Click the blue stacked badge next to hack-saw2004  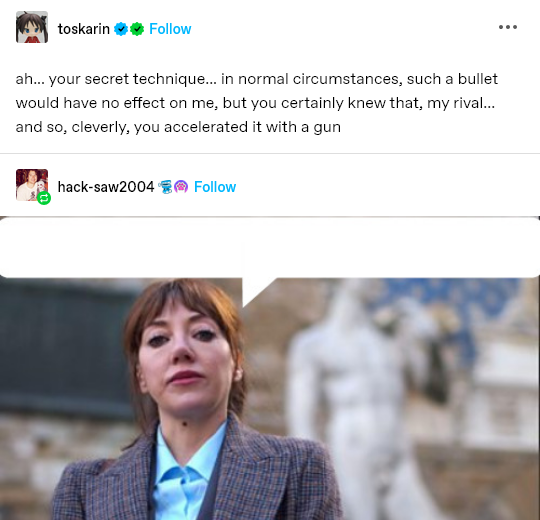click(x=165, y=187)
